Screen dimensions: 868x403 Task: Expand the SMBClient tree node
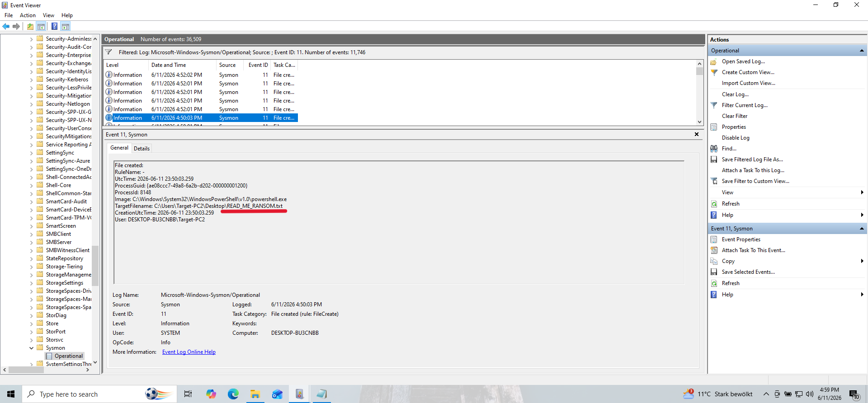point(31,234)
